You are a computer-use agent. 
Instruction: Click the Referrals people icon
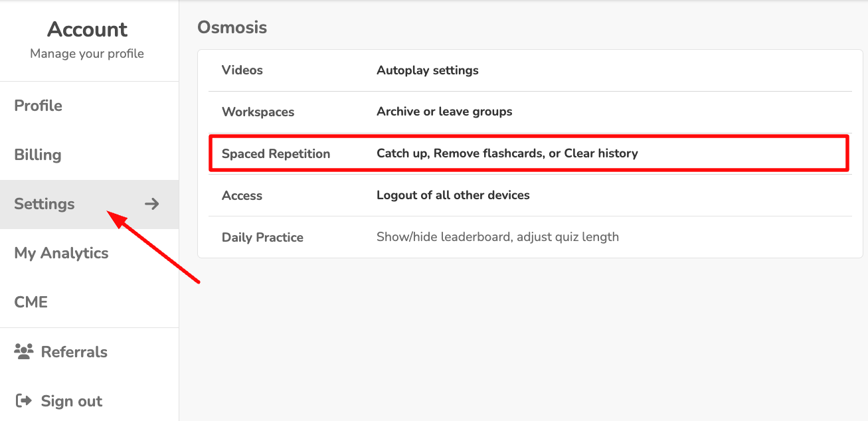point(25,352)
